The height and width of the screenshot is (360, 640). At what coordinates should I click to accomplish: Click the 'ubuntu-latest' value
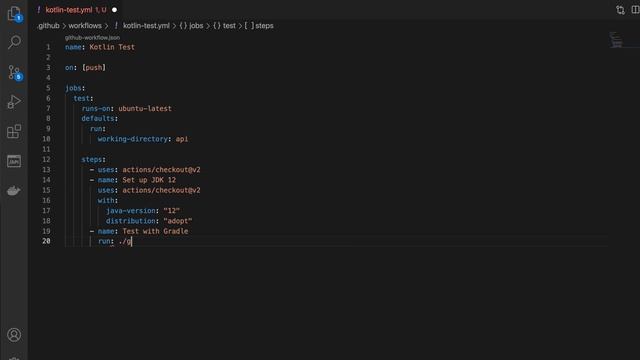coord(145,108)
